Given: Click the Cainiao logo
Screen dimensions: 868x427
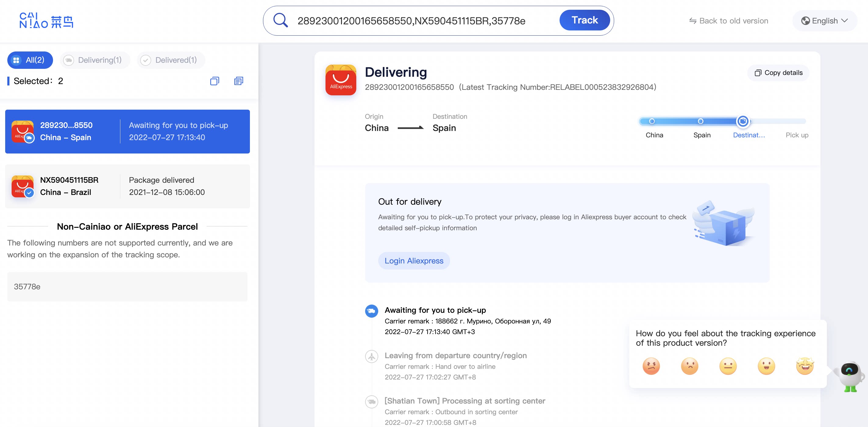Looking at the screenshot, I should [x=47, y=21].
